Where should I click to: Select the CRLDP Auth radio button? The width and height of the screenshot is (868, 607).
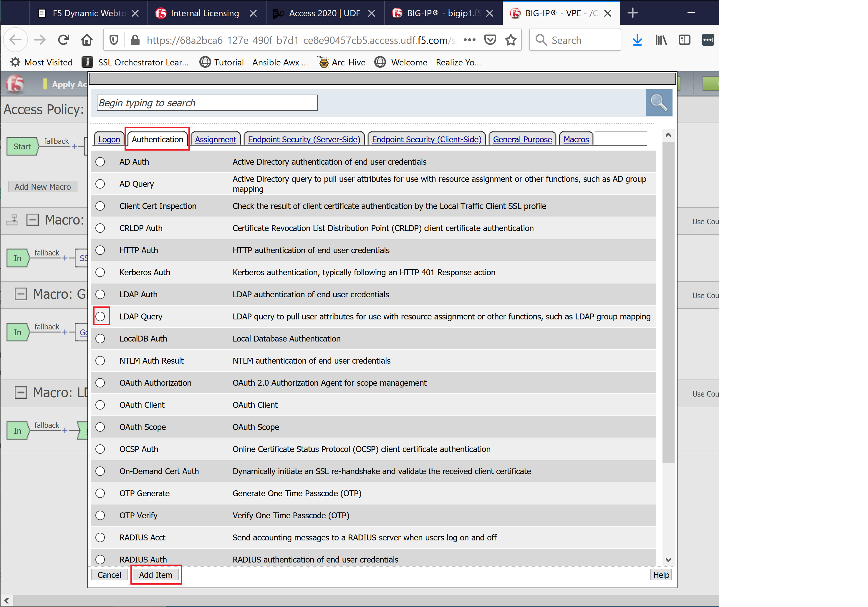click(100, 228)
